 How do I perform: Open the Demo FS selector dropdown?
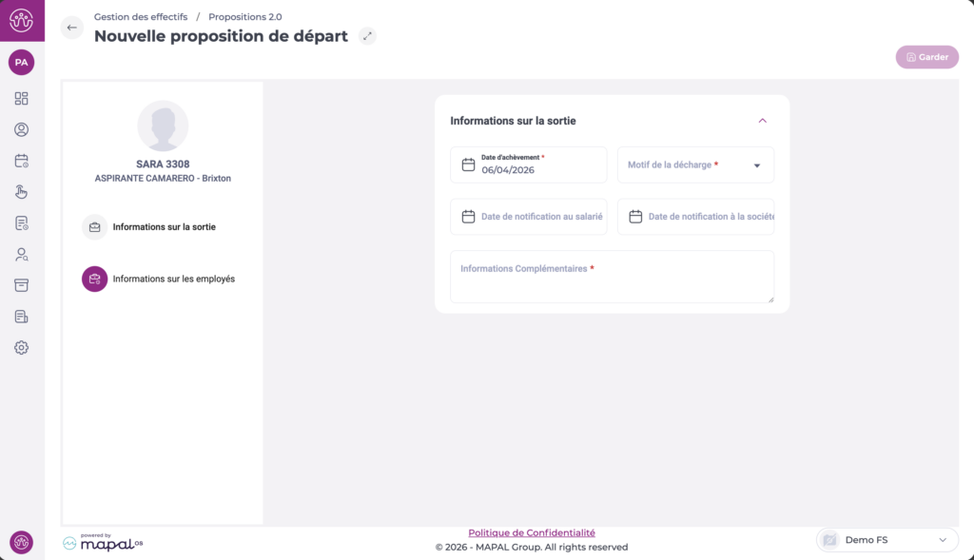coord(886,540)
